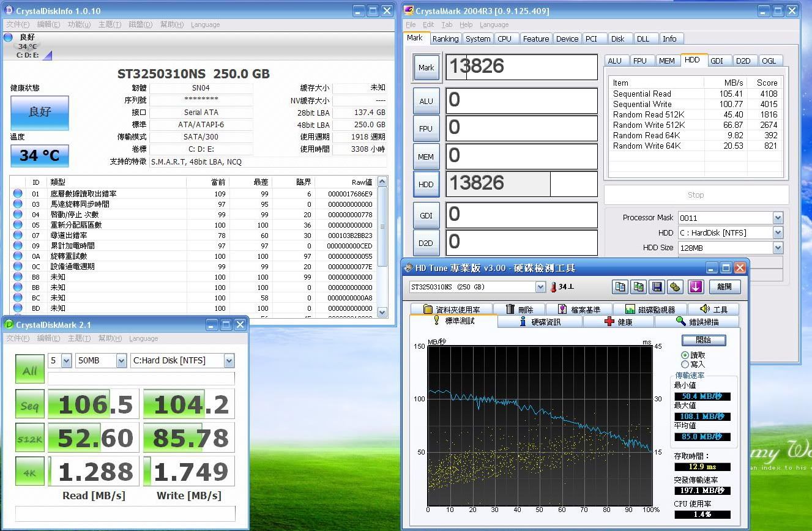Open the ST3250310NS drive dropdown in HD Tune
The height and width of the screenshot is (531, 812).
click(540, 287)
